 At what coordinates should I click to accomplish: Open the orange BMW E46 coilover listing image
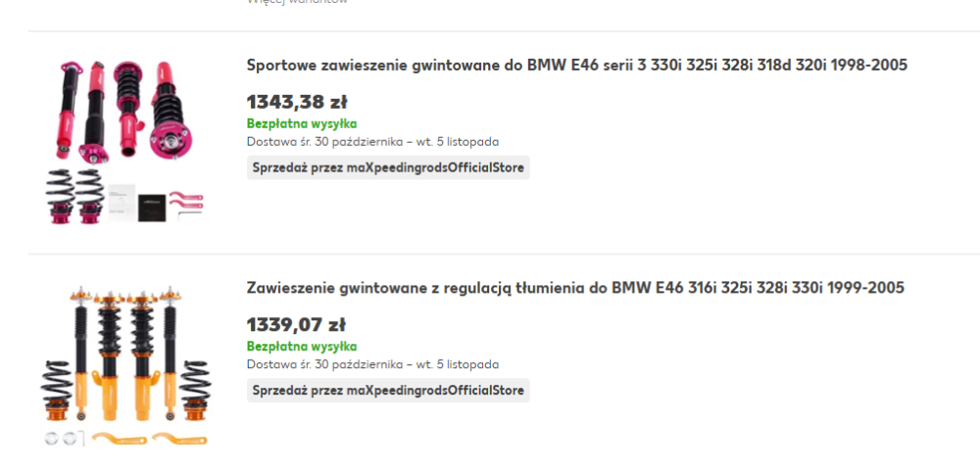pyautogui.click(x=125, y=364)
